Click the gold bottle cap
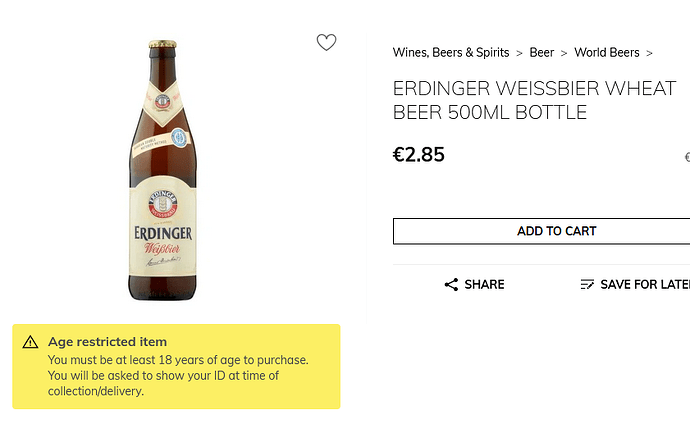 [x=163, y=45]
